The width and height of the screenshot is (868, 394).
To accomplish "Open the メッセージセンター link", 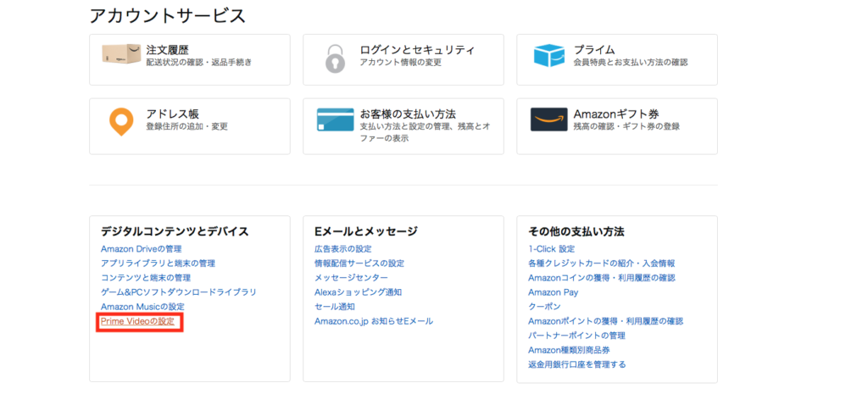I will (351, 278).
